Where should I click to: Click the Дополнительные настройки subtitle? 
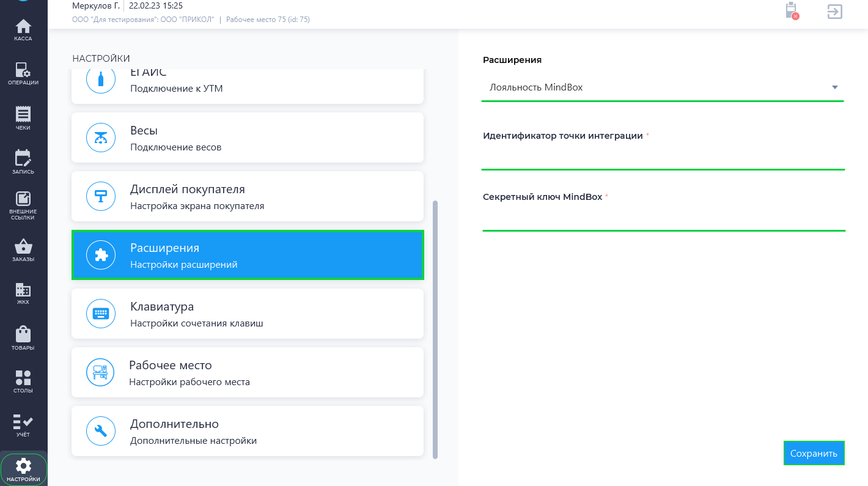193,441
